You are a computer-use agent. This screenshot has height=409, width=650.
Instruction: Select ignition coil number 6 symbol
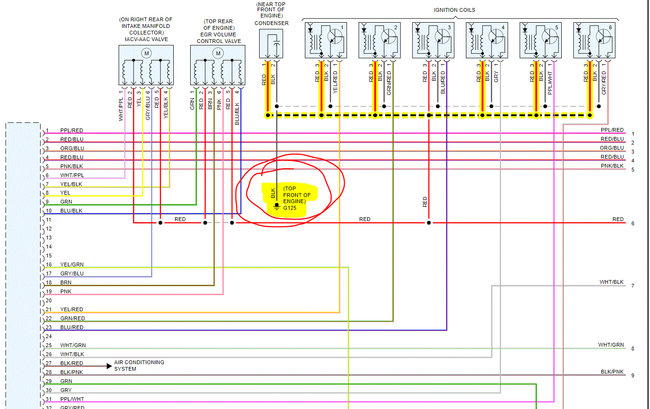594,41
